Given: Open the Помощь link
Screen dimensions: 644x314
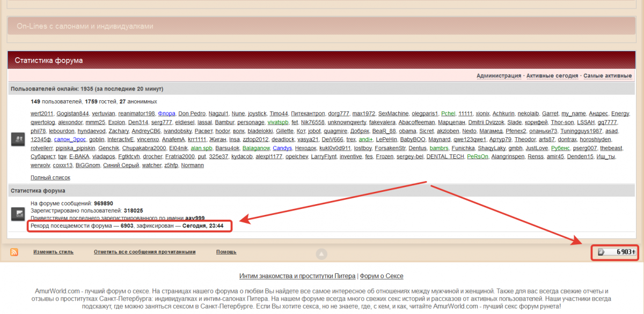Looking at the screenshot, I should [226, 252].
